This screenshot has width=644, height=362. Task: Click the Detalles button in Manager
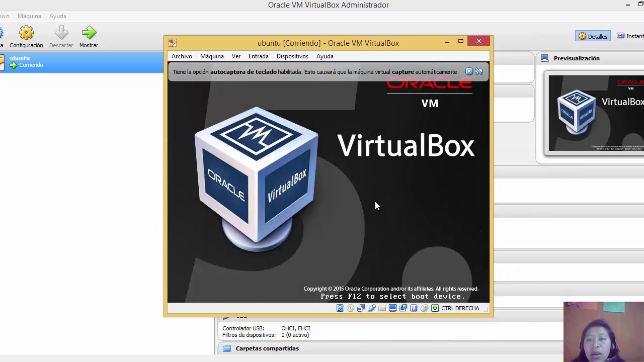593,36
